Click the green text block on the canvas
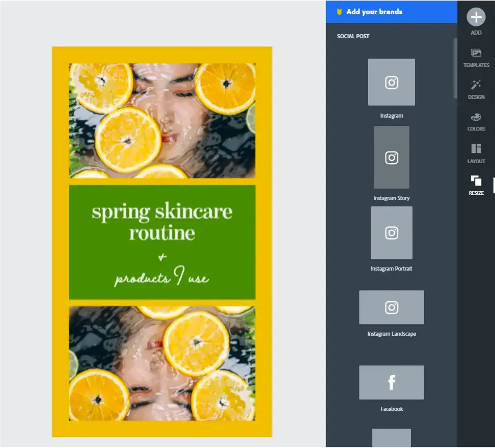Image resolution: width=495 pixels, height=448 pixels. coord(161,242)
